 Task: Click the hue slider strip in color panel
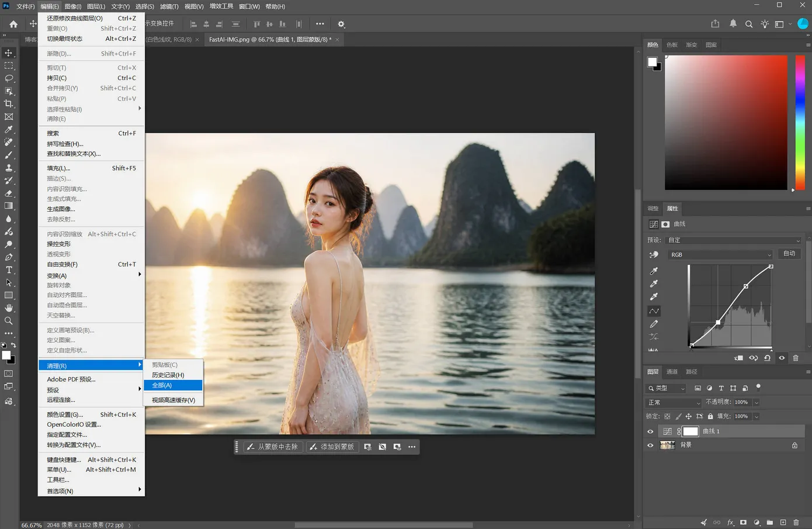[x=800, y=122]
